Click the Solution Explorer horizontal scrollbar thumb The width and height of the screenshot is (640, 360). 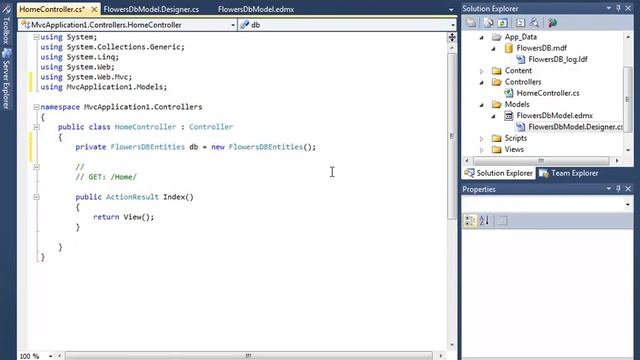pos(541,160)
